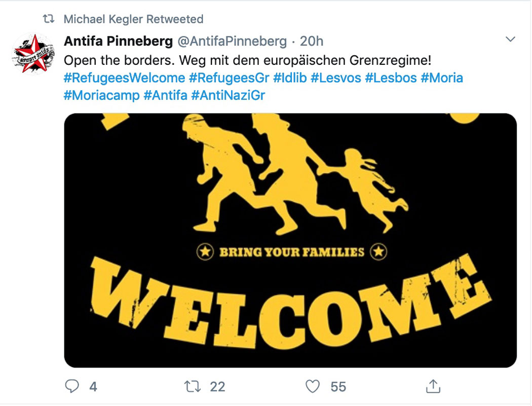Open the #Lesvos hashtag
Image resolution: width=532 pixels, height=406 pixels.
pos(336,78)
